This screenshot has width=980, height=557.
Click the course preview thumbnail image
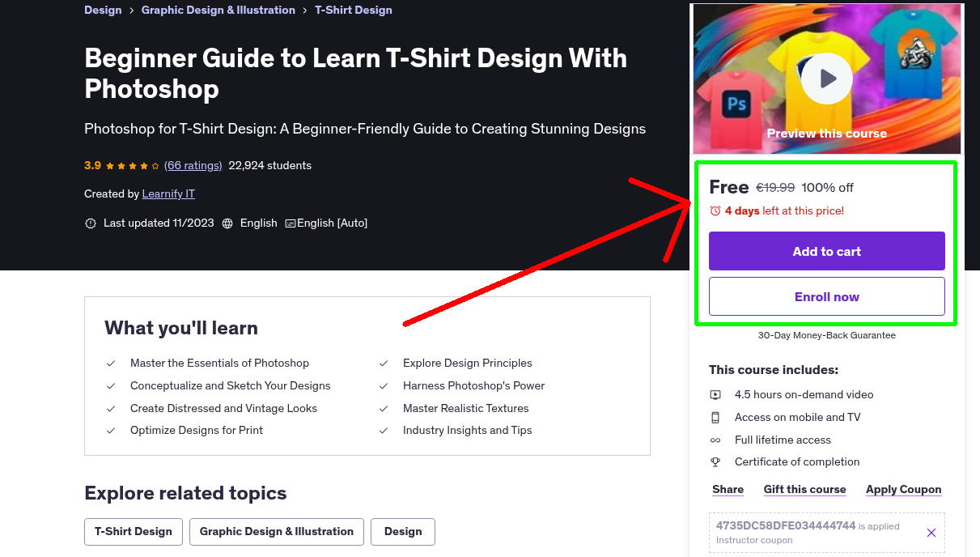(826, 79)
